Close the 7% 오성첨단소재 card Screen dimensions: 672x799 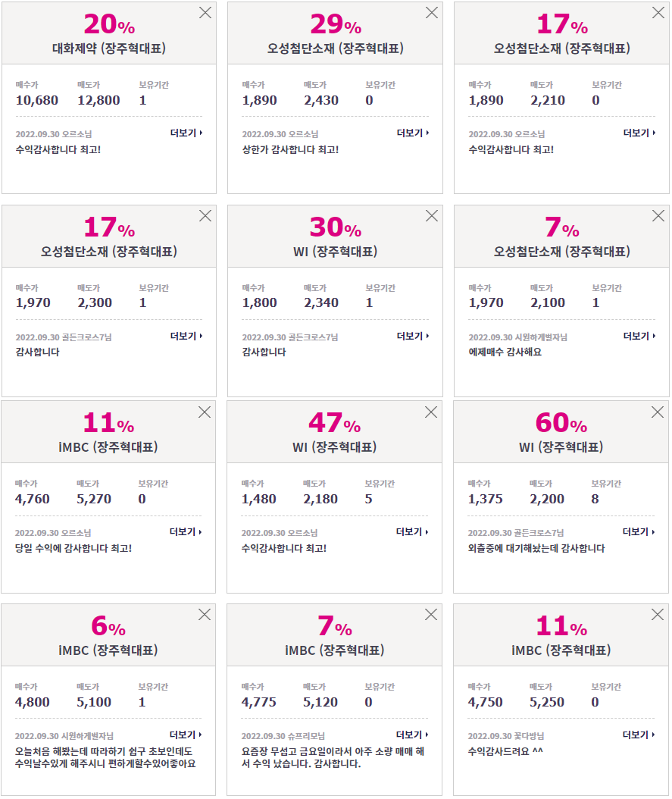pyautogui.click(x=658, y=216)
